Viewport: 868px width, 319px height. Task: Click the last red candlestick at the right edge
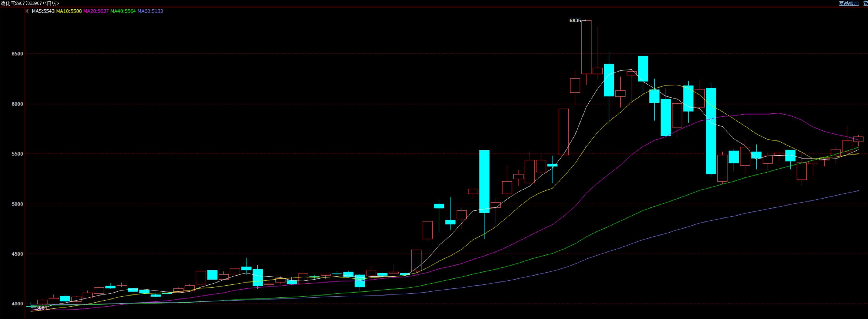(x=858, y=139)
